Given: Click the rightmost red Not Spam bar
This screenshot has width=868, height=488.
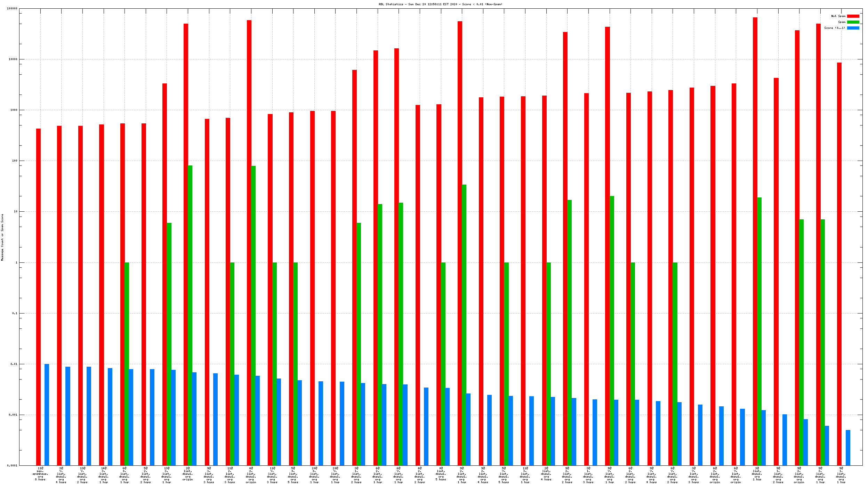Looking at the screenshot, I should pyautogui.click(x=839, y=263).
